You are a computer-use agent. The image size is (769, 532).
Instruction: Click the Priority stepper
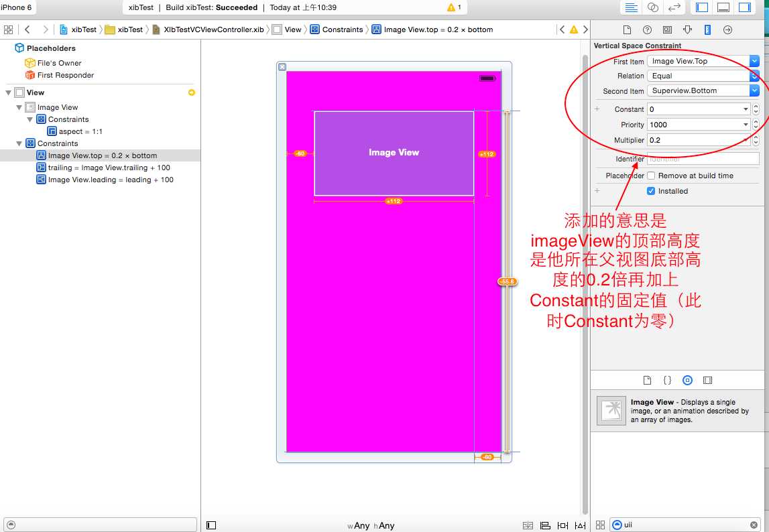(756, 125)
